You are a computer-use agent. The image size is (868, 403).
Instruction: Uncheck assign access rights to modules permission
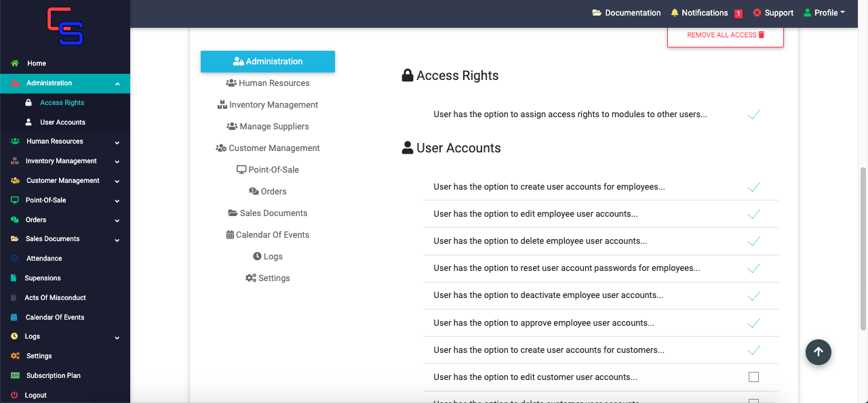753,114
